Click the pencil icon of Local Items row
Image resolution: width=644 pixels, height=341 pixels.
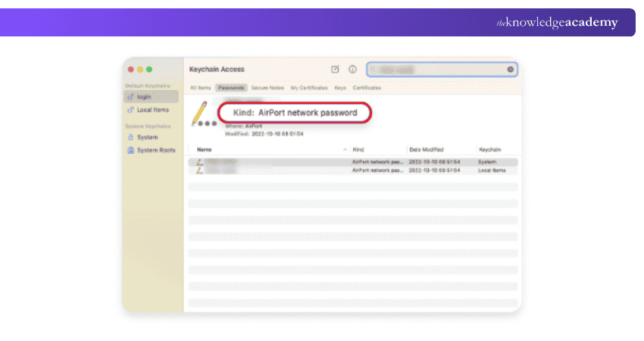click(x=199, y=170)
